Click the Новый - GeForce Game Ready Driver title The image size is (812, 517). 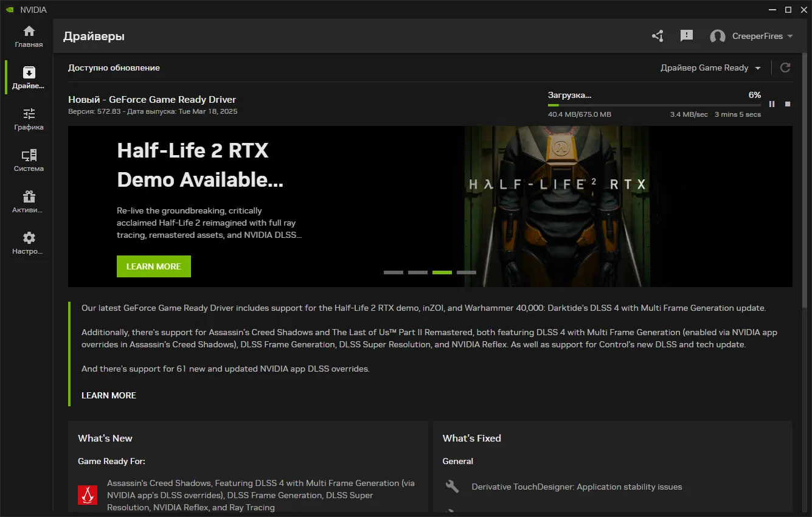pos(152,99)
